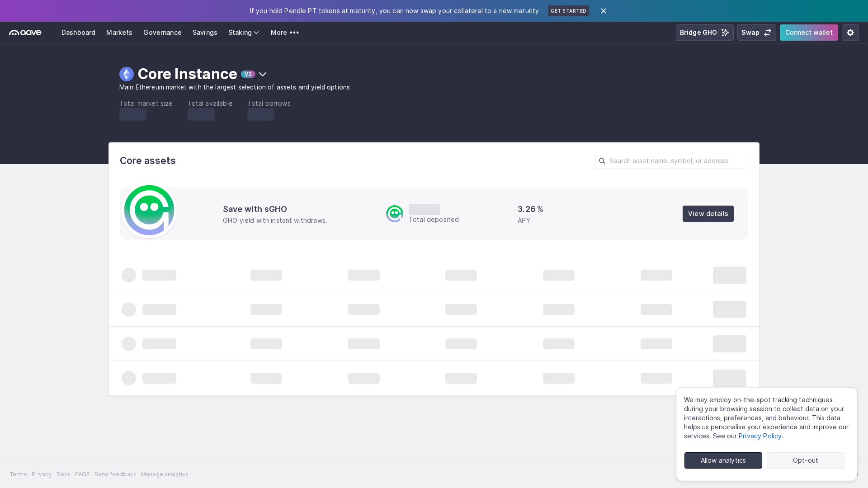Click Connect wallet
Viewport: 868px width, 488px height.
coord(809,33)
